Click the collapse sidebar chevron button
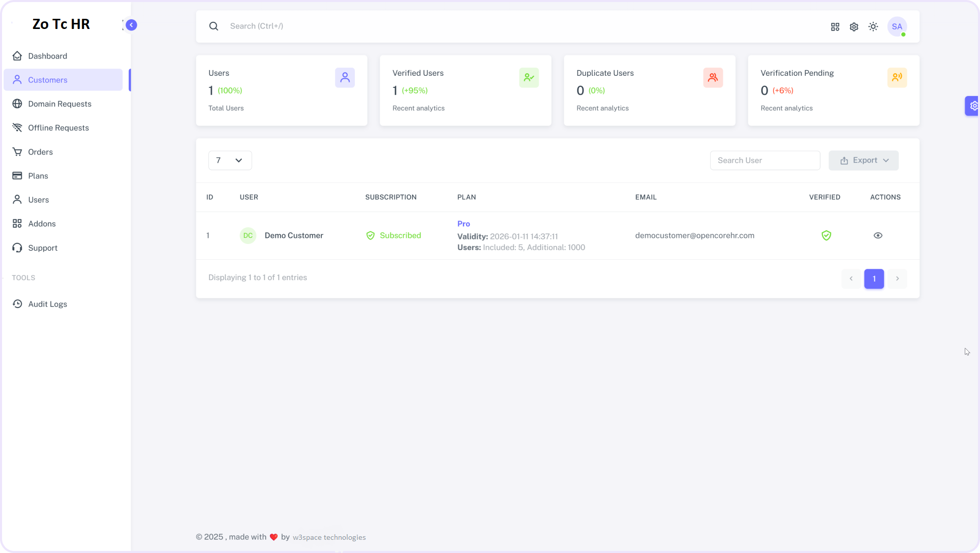This screenshot has height=553, width=980. tap(131, 25)
